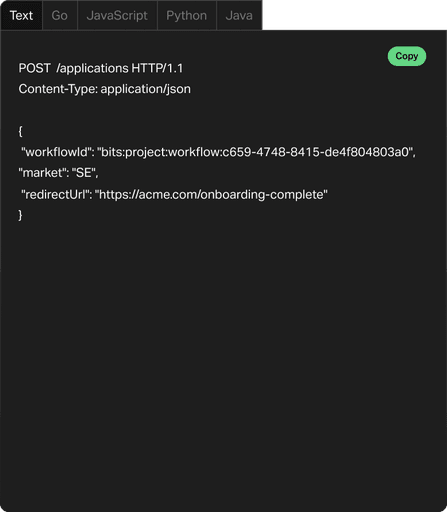Click the "redirectUrl" key
Screen dimensions: 447x512
click(56, 194)
